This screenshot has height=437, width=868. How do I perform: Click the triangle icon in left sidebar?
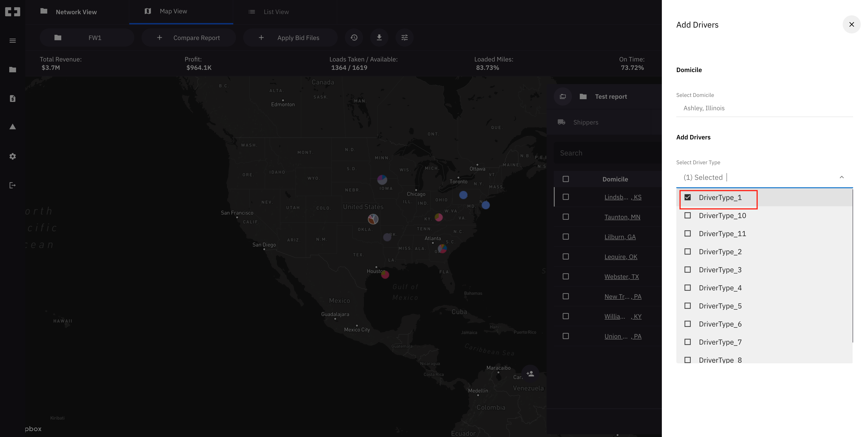pos(12,127)
